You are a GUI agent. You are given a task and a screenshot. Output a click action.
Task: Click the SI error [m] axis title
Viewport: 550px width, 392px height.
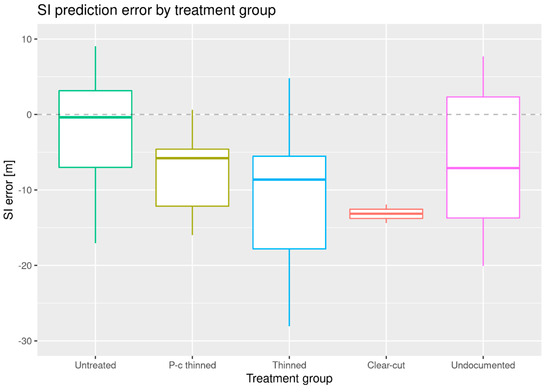9,190
